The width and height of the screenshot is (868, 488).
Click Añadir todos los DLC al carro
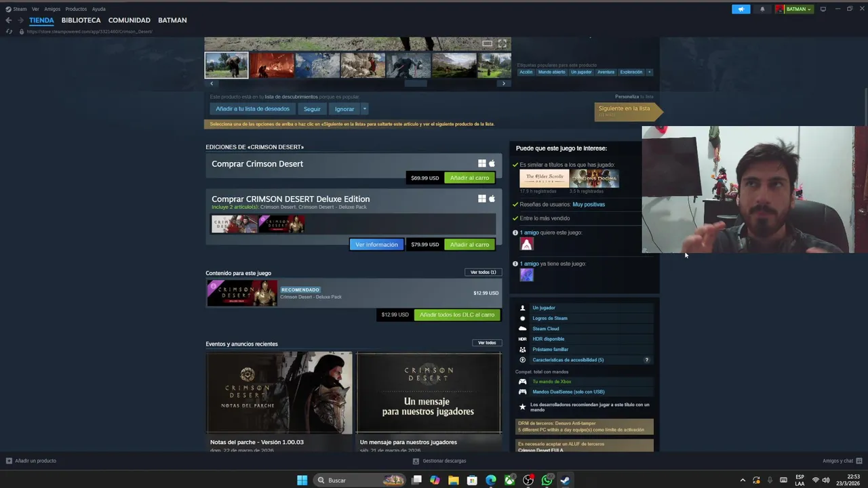456,314
